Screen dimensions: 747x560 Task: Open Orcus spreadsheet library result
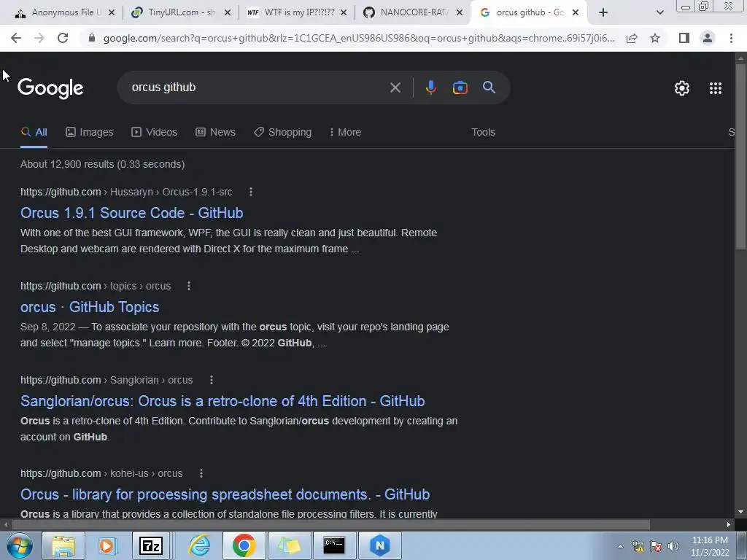(x=225, y=494)
